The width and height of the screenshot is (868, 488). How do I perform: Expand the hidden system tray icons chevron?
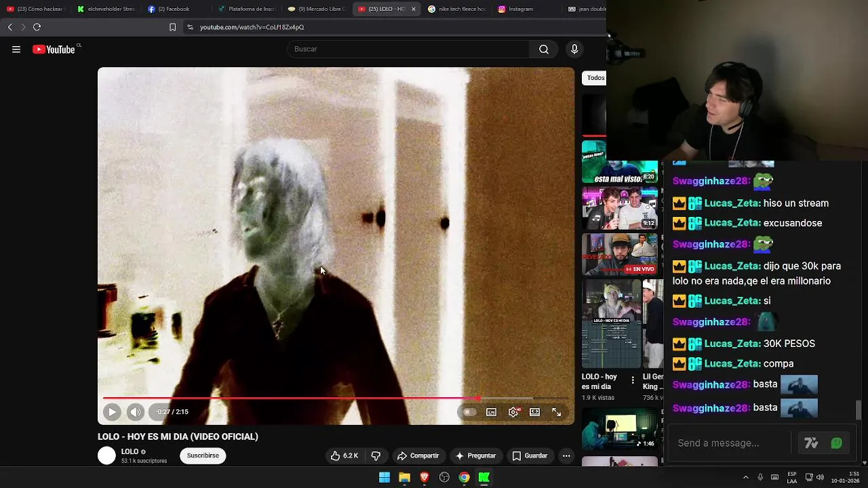(x=746, y=477)
